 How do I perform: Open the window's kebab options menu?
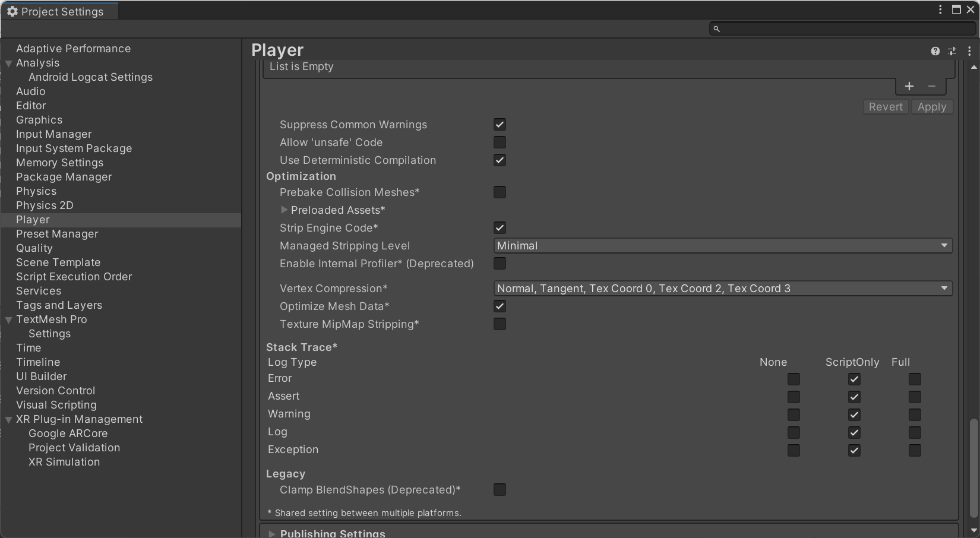point(940,10)
